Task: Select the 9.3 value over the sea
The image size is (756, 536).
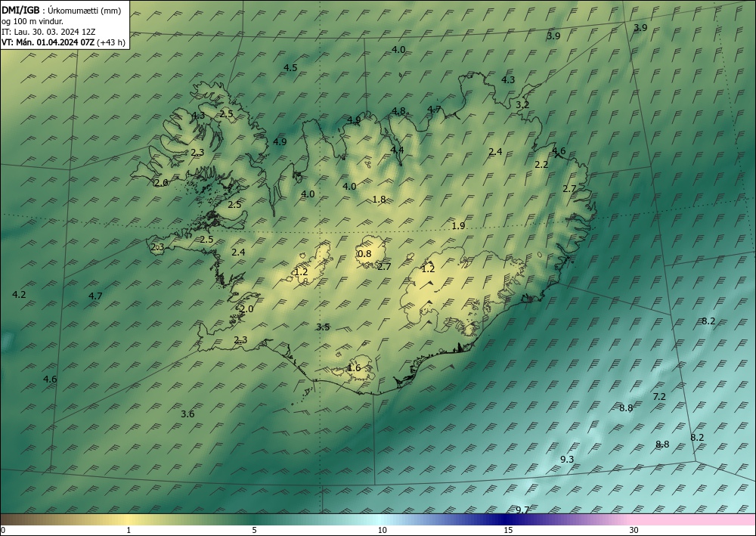Action: pyautogui.click(x=567, y=460)
